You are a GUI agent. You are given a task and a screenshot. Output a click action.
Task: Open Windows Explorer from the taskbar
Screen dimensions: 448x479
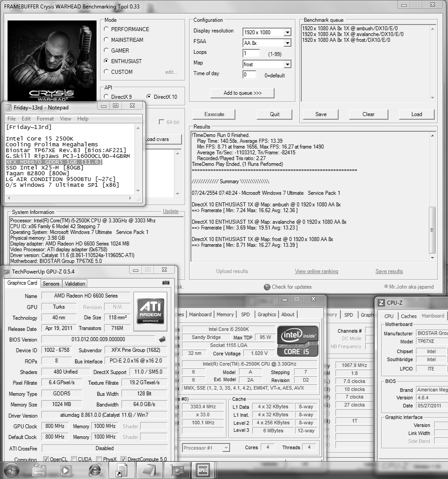tap(39, 470)
